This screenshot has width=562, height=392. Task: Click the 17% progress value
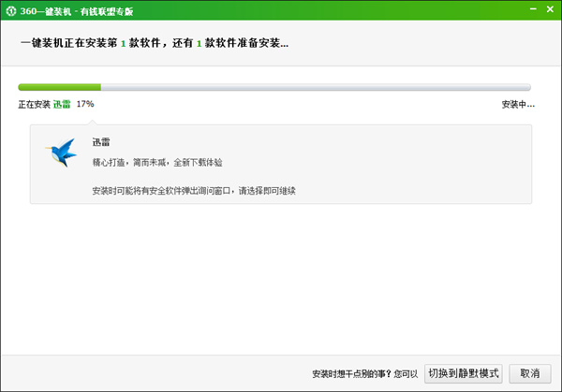coord(85,104)
